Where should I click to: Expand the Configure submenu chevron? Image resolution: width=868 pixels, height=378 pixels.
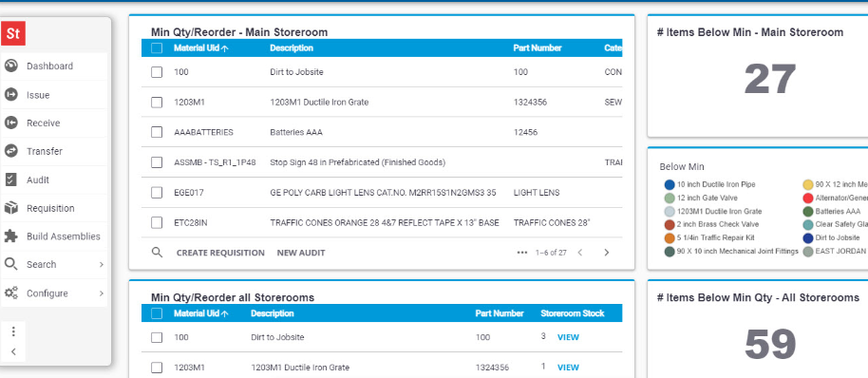pos(102,293)
